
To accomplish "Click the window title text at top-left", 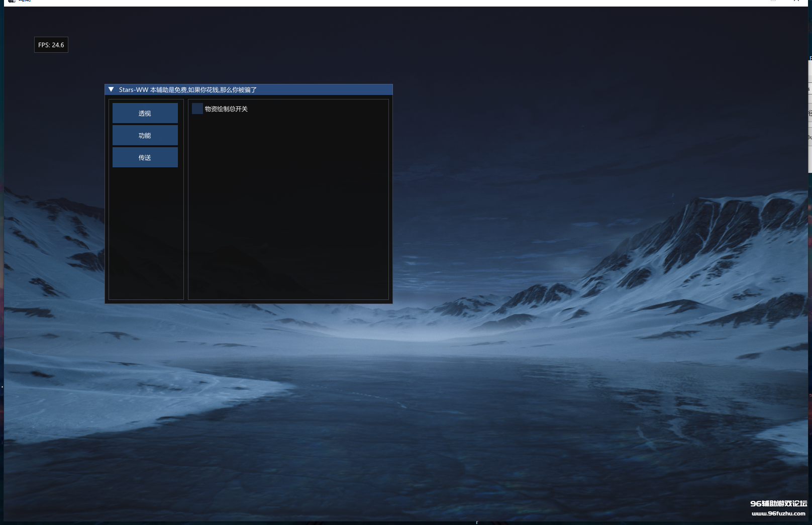I will tap(25, 1).
